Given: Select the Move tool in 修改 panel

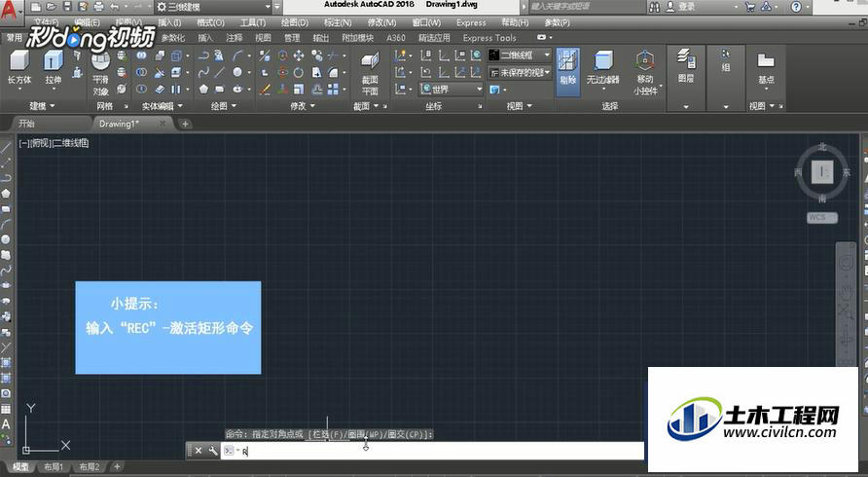Looking at the screenshot, I should (x=299, y=55).
